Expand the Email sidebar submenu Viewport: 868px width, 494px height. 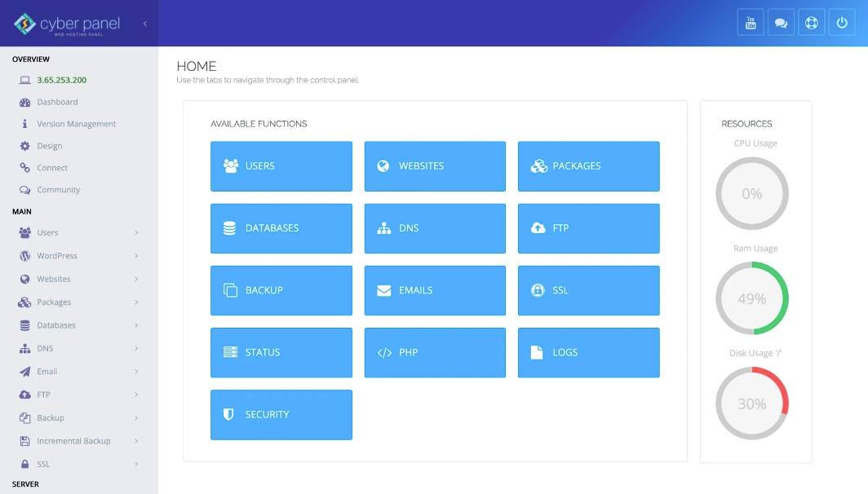(77, 372)
